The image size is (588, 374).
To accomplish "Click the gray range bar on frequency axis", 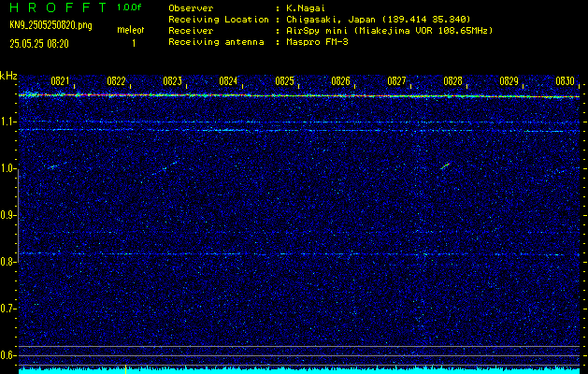I will coord(19,215).
